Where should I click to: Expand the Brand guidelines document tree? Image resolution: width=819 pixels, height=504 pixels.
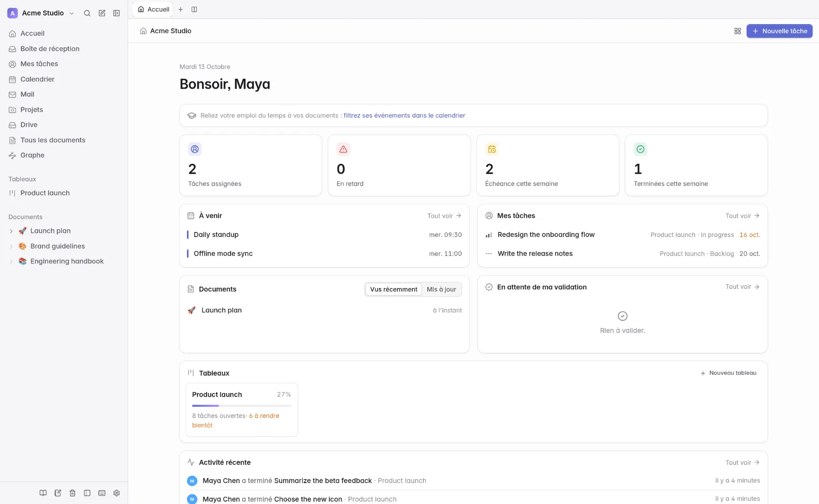[11, 247]
